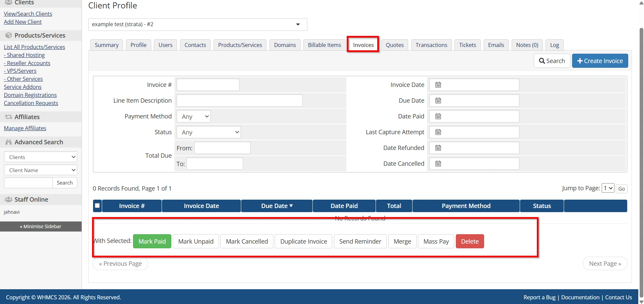Click the Line Item Description field
Screen dimensions: 644x304
pos(240,101)
